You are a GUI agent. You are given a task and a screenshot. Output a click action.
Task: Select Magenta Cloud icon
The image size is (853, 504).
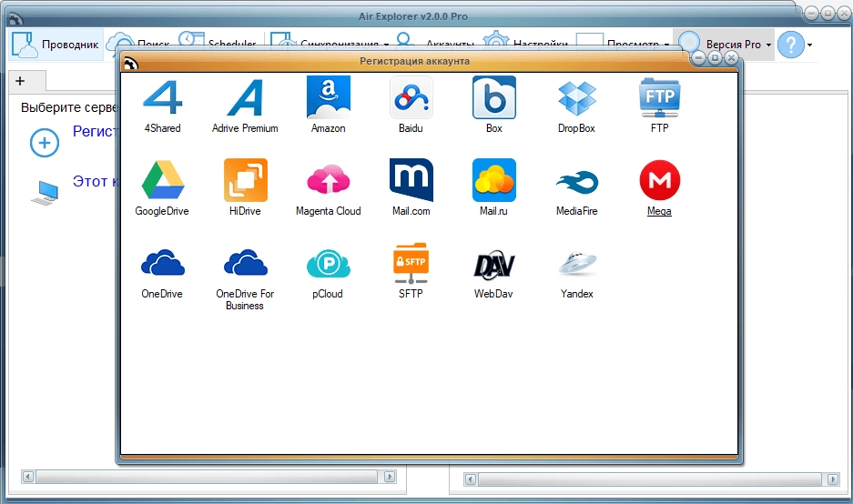pos(328,180)
